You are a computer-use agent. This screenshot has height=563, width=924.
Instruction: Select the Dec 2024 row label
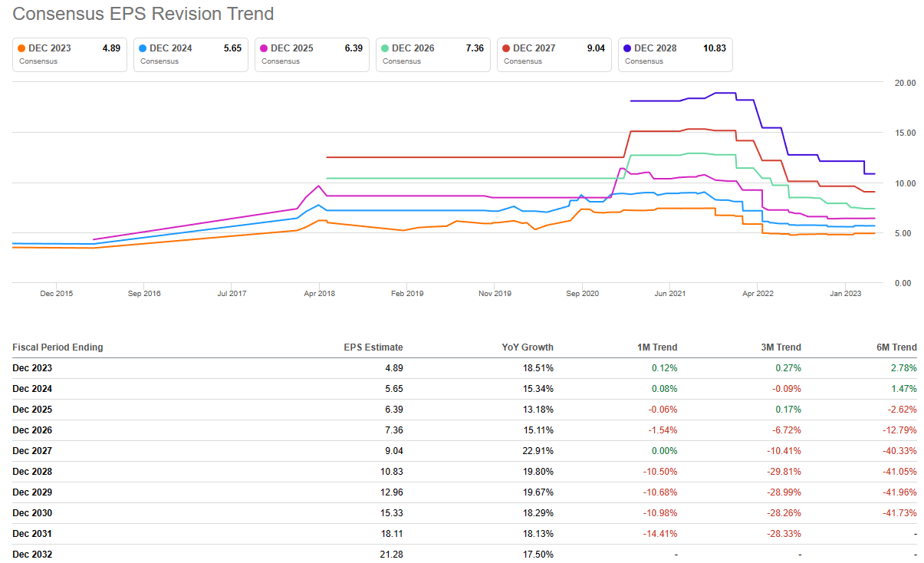32,389
